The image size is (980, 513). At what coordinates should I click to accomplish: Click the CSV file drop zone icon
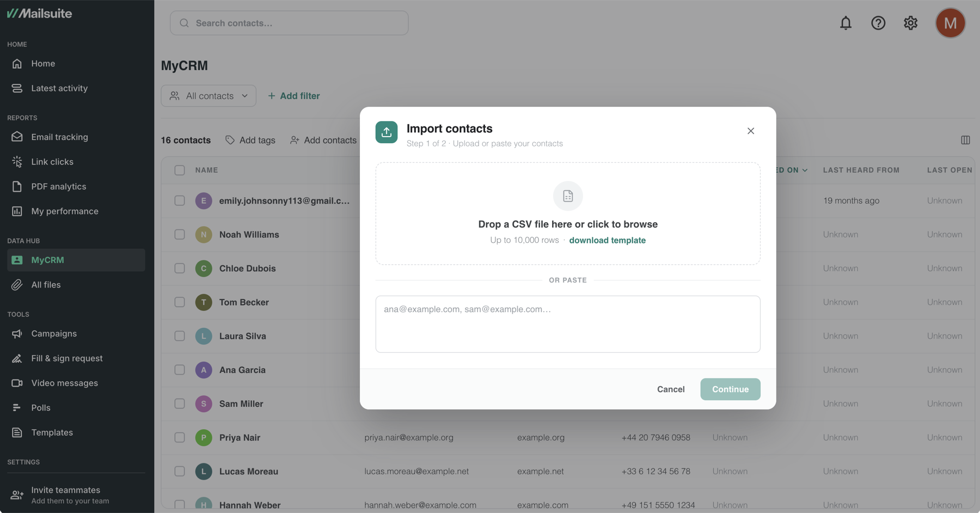568,196
